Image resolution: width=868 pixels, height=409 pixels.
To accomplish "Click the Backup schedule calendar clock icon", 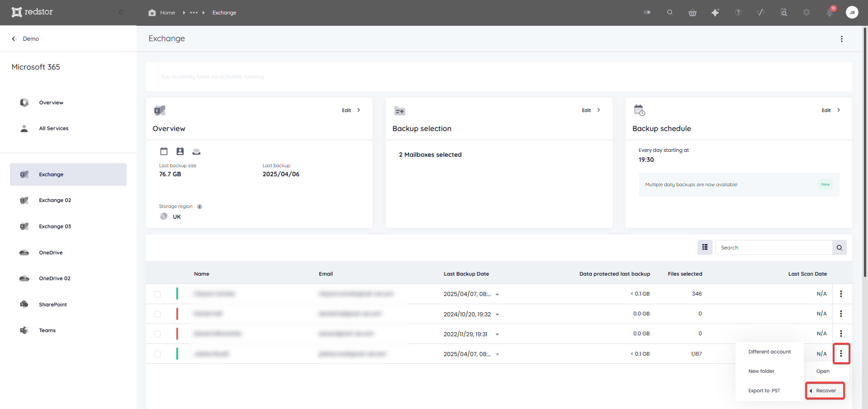I will click(x=639, y=110).
